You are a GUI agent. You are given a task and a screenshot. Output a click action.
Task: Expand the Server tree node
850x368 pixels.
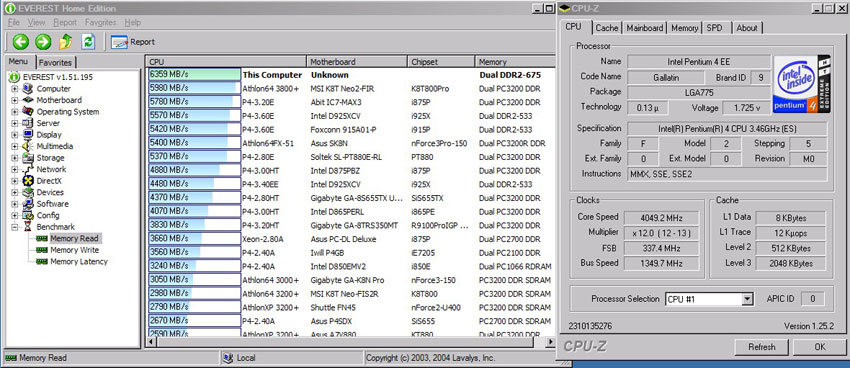point(14,123)
